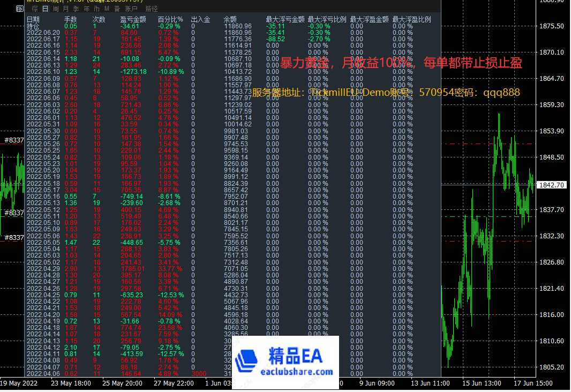571x392 pixels.
Task: Open the 币 symbol tab
Action: tap(96, 9)
